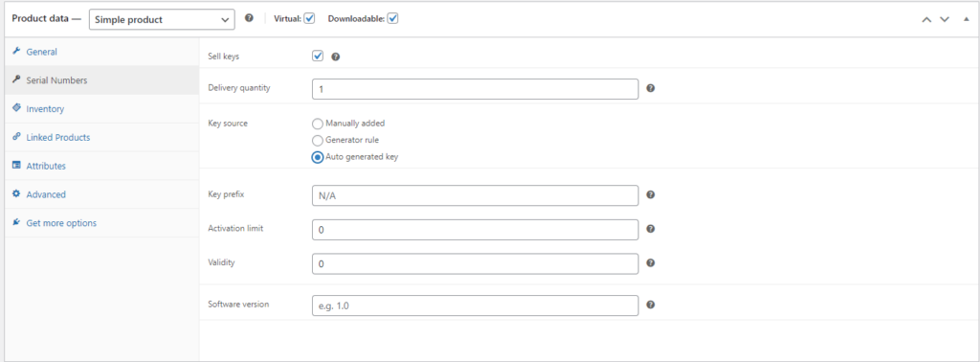Move Product data panel down with arrow

[945, 19]
